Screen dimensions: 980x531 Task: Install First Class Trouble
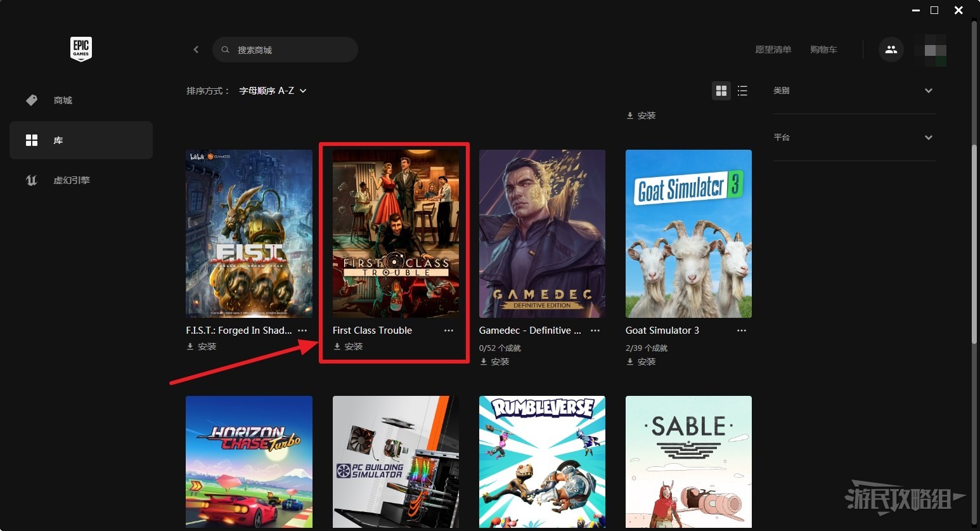[x=348, y=346]
